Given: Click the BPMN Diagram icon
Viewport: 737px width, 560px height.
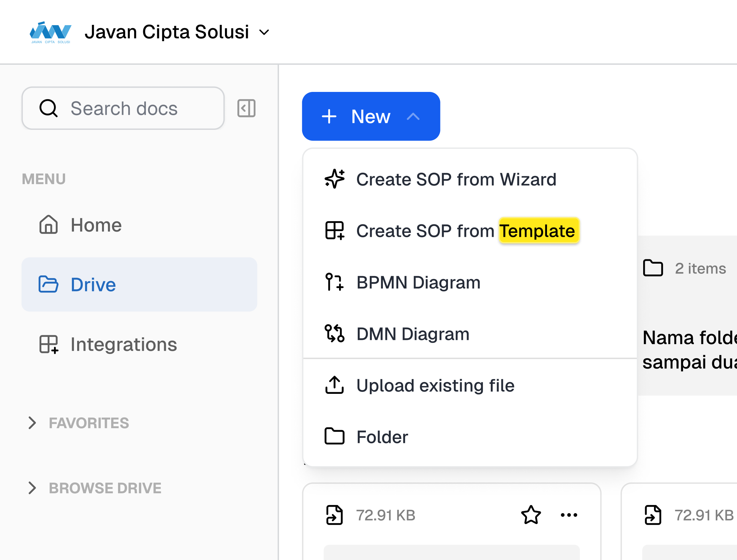Looking at the screenshot, I should [x=334, y=282].
